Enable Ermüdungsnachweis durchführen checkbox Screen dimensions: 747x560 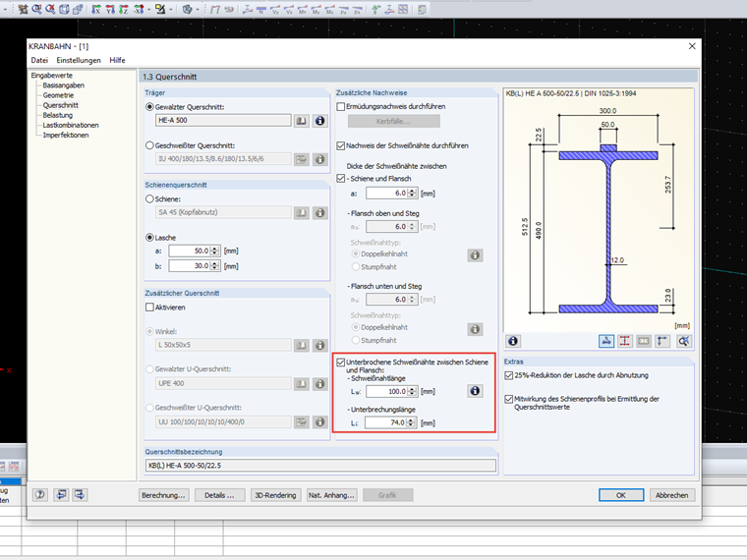[341, 106]
